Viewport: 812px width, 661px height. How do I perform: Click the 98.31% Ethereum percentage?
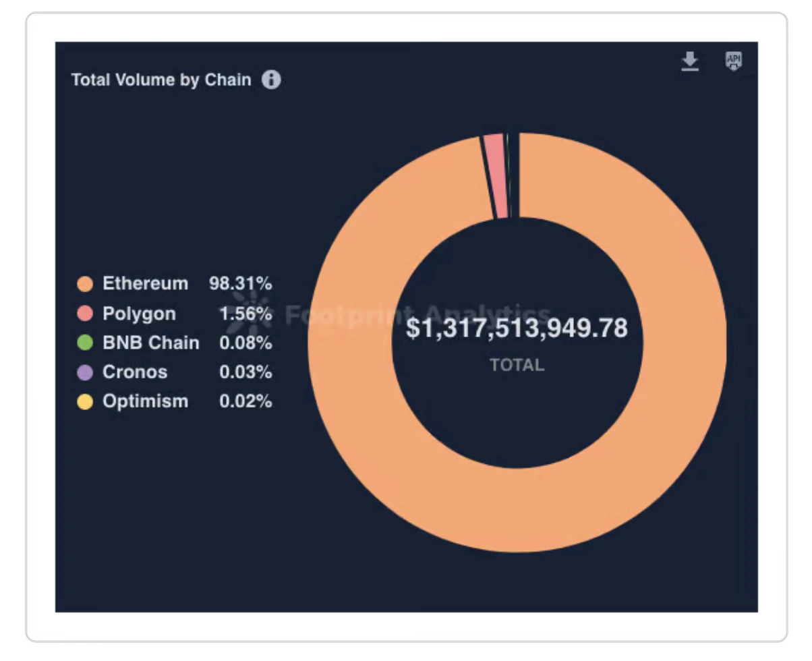click(241, 284)
